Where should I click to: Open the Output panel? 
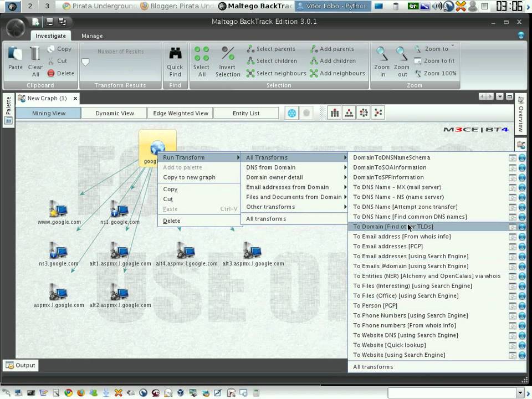(x=21, y=365)
